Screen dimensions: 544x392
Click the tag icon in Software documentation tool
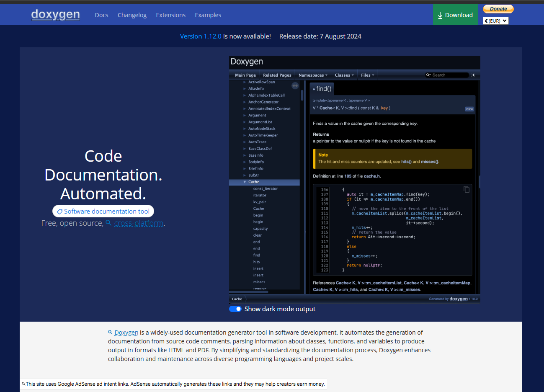(x=60, y=211)
